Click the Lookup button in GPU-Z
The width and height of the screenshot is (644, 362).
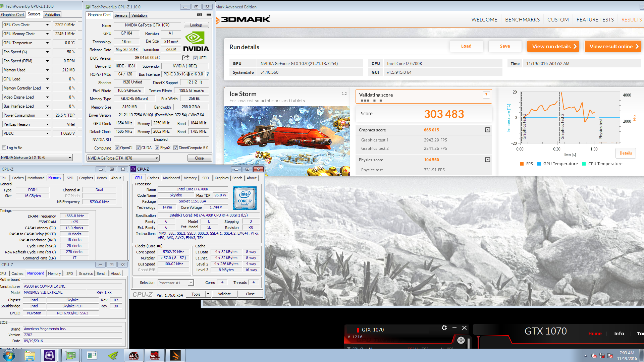[196, 25]
